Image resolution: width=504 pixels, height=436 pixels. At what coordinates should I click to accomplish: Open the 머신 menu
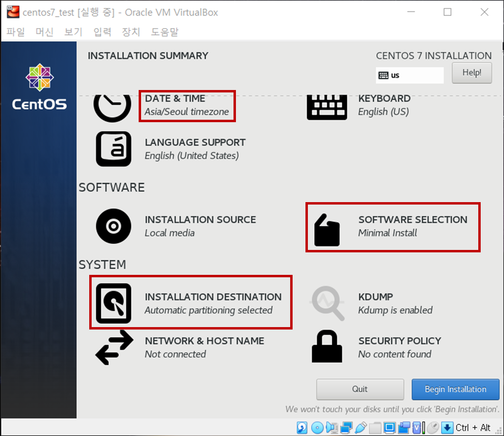(45, 32)
